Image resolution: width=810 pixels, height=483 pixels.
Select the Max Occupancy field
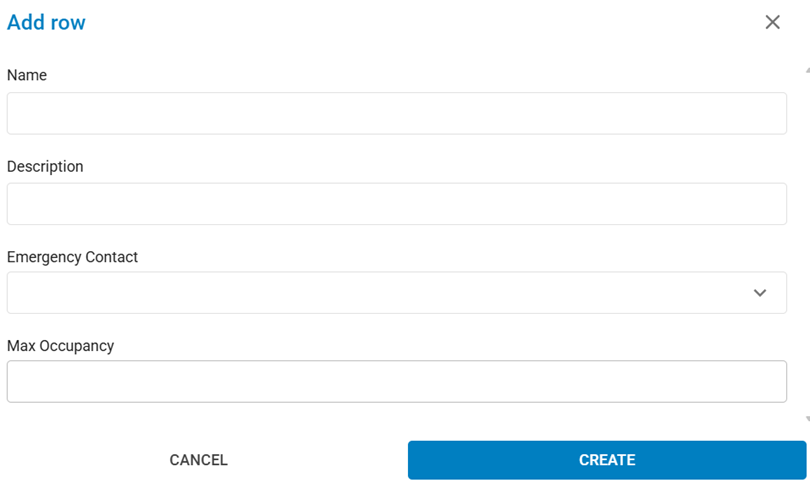[x=396, y=381]
